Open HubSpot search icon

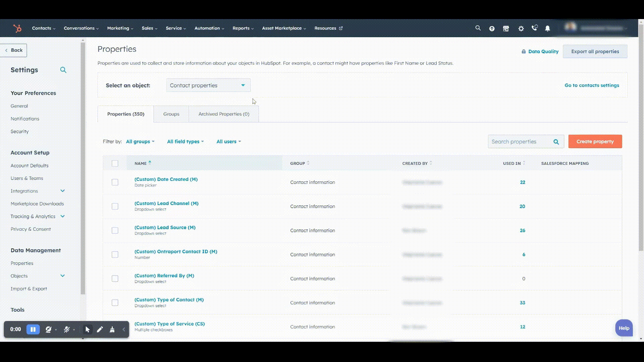click(478, 28)
